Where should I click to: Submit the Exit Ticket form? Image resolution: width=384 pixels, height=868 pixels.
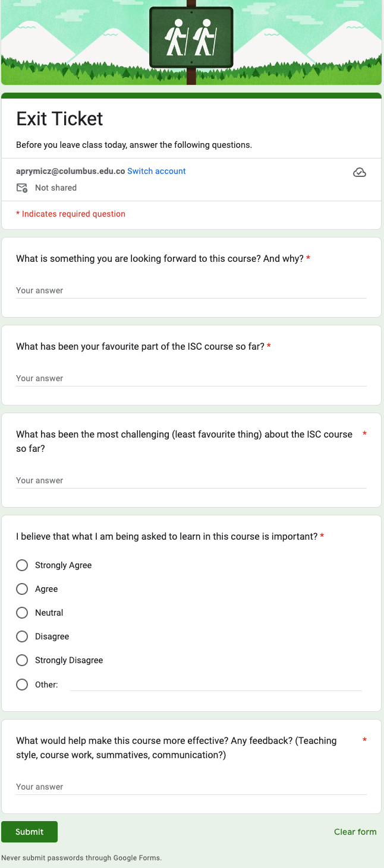click(x=29, y=832)
